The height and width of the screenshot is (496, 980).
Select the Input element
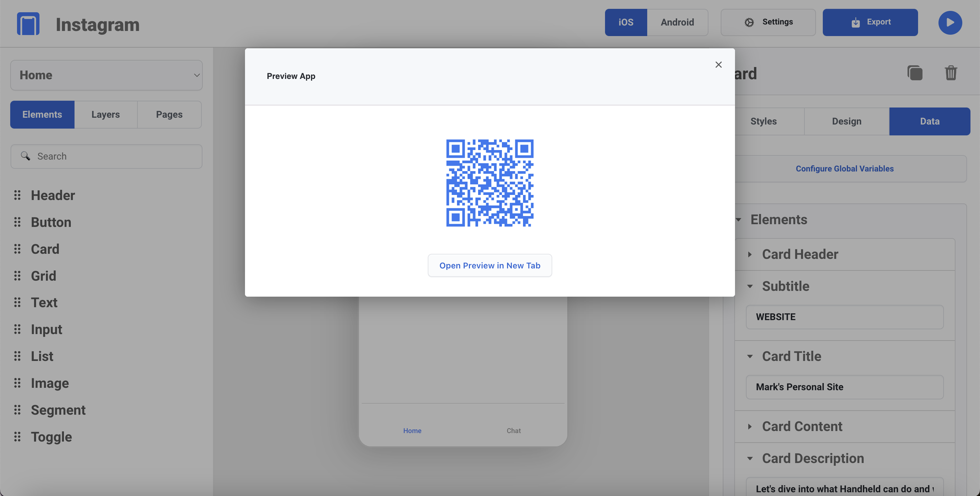(x=46, y=329)
